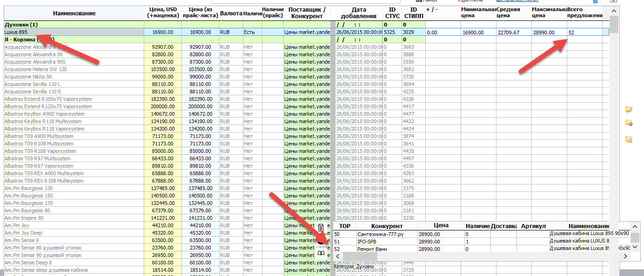The image size is (644, 276).
Task: Click the Артикул column header in popup
Action: tap(533, 226)
